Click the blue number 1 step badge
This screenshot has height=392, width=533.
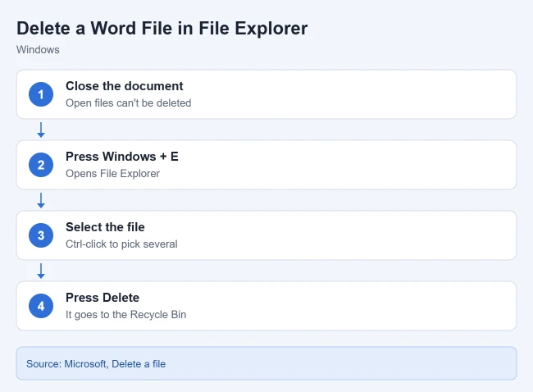[x=41, y=94]
